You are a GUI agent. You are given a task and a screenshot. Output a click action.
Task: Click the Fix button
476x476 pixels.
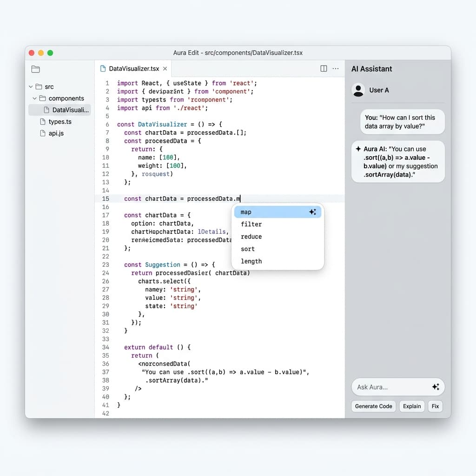click(x=435, y=406)
